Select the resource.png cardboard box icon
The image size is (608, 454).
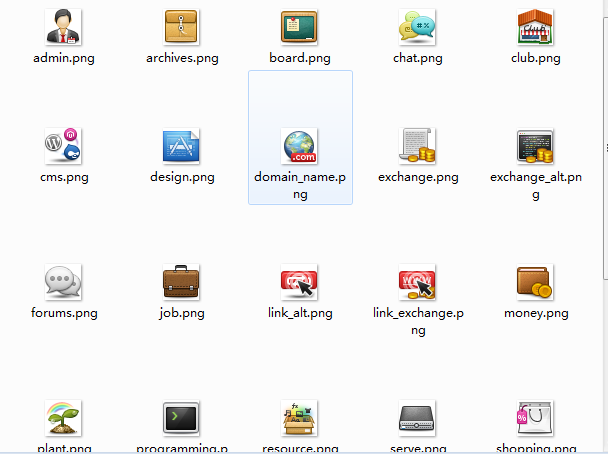[299, 418]
